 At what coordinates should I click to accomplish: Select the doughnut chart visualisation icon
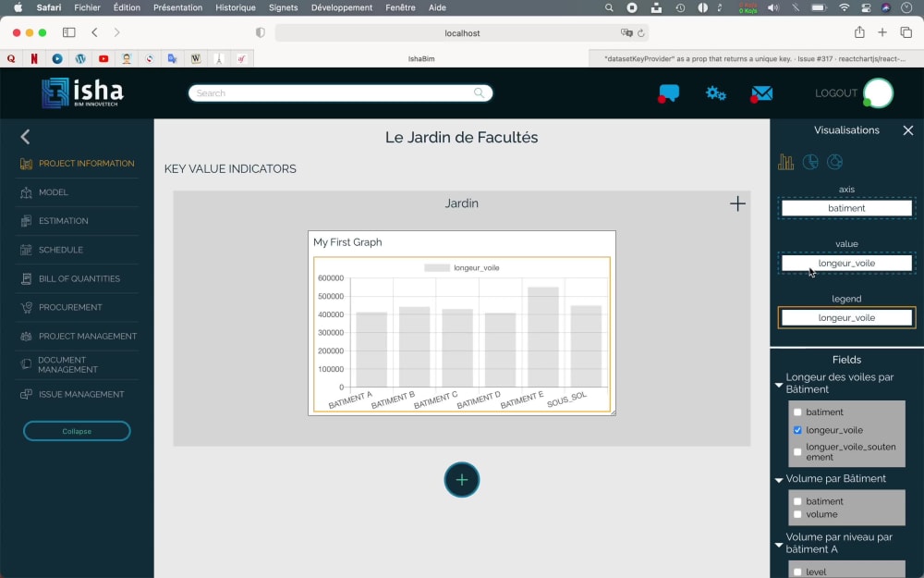click(x=835, y=162)
